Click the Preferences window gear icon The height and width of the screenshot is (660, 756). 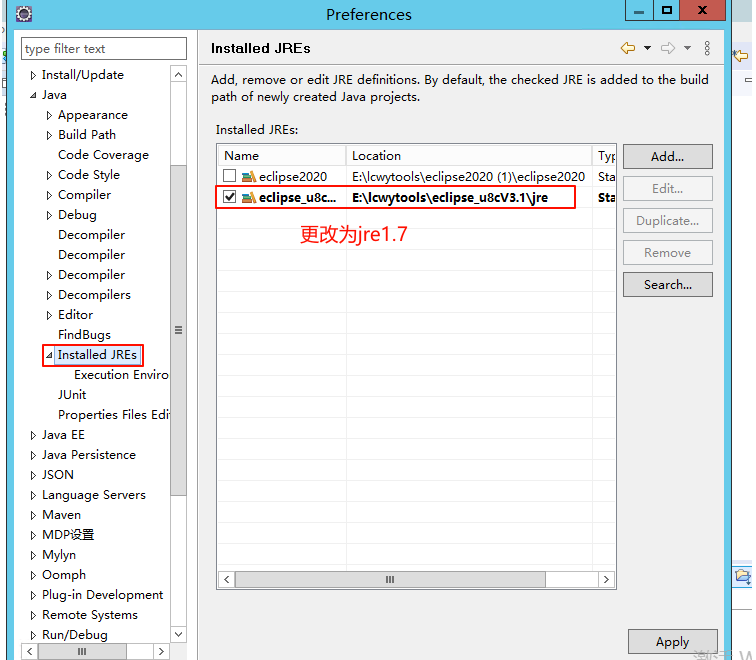point(24,13)
